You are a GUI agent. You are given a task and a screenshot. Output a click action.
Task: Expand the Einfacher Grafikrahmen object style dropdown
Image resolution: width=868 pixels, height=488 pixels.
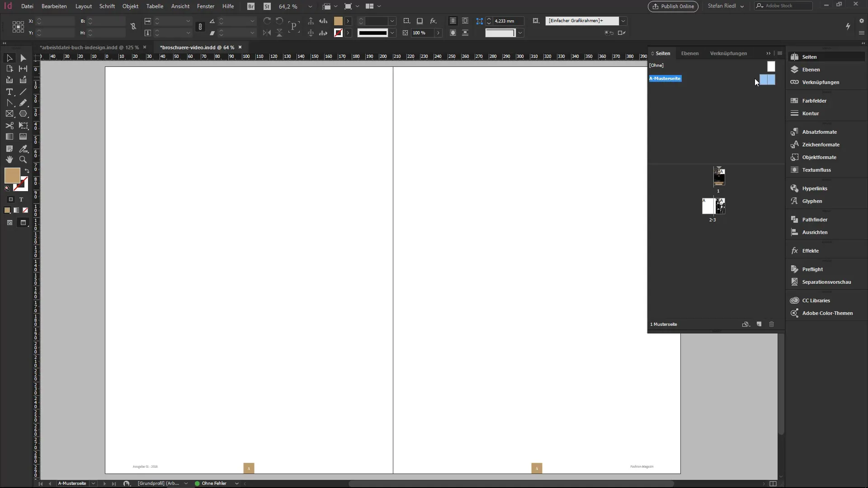(x=623, y=21)
